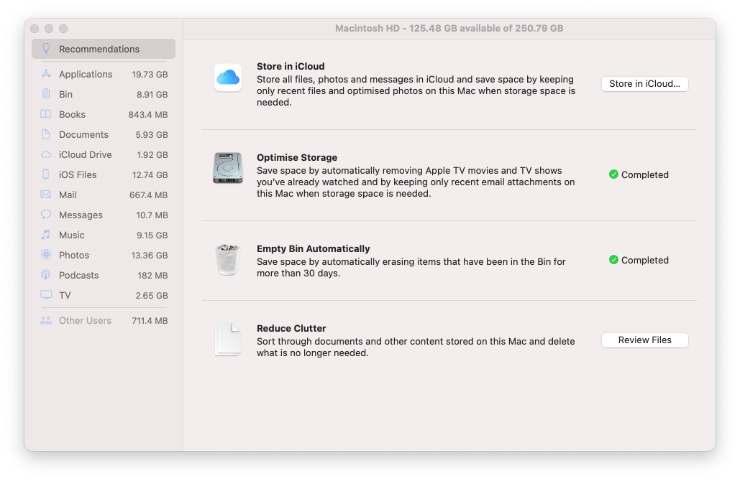The image size is (740, 481).
Task: Click the Documents file icon in sidebar
Action: [x=46, y=134]
